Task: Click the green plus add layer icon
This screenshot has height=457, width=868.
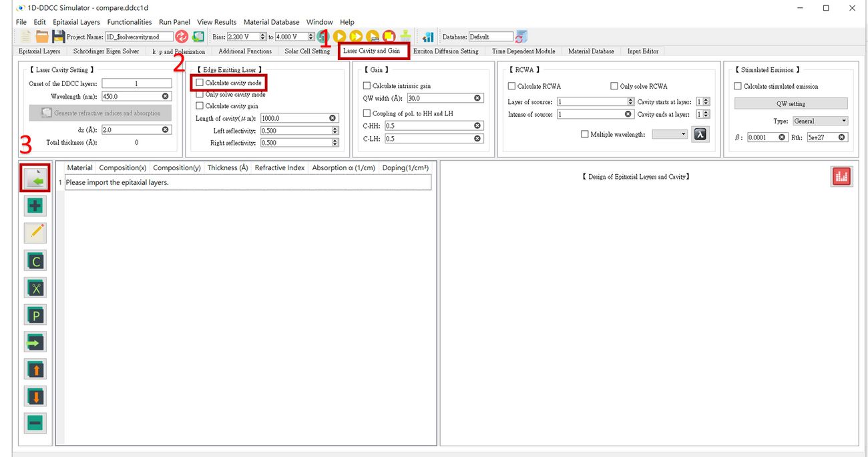Action: 35,206
